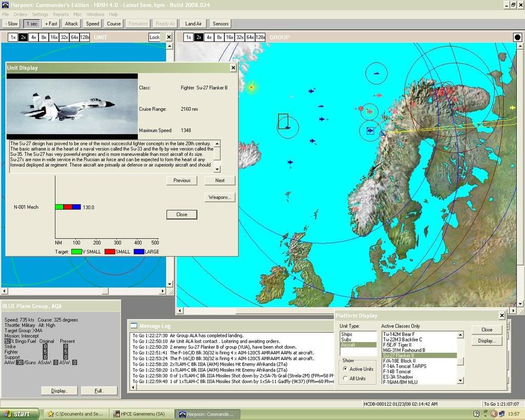The image size is (525, 420).
Task: View the Su-27 photo in Unit Display
Action: [72, 107]
